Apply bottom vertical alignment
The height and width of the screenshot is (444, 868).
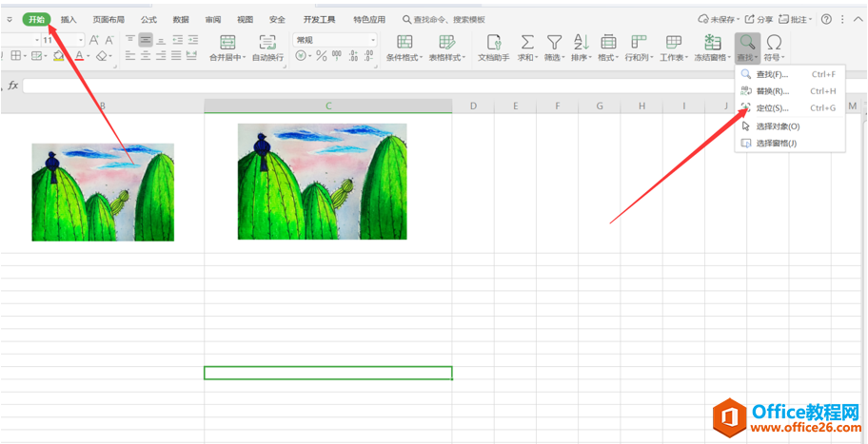161,40
